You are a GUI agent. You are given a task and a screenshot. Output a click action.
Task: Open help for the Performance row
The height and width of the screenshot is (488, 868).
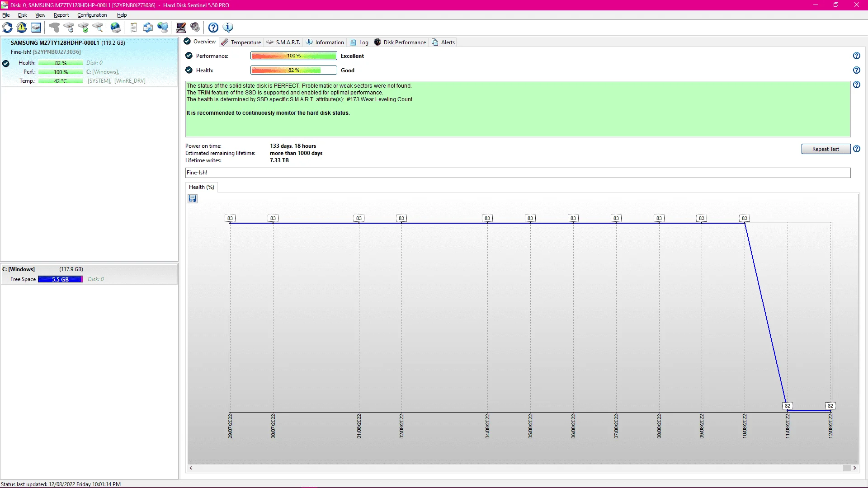click(857, 56)
